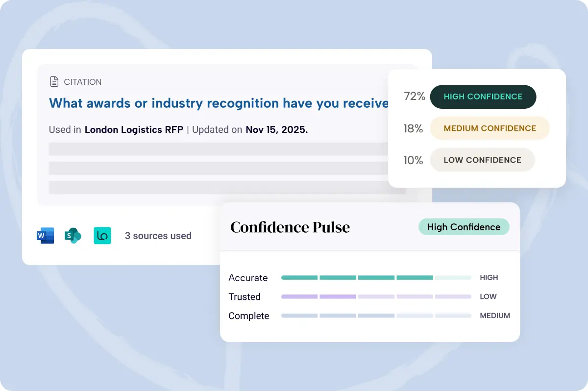Open the Microsoft Word source icon
This screenshot has width=588, height=391.
pyautogui.click(x=46, y=236)
